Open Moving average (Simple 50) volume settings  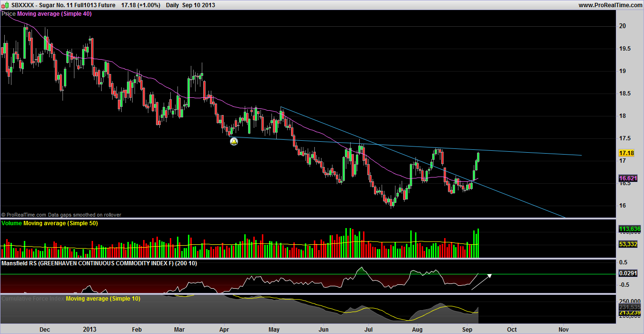pyautogui.click(x=61, y=223)
